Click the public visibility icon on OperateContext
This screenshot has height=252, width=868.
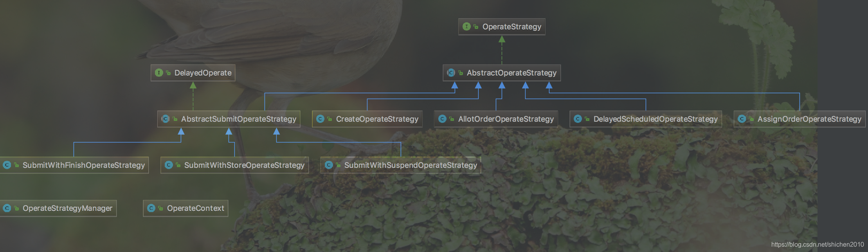(160, 208)
